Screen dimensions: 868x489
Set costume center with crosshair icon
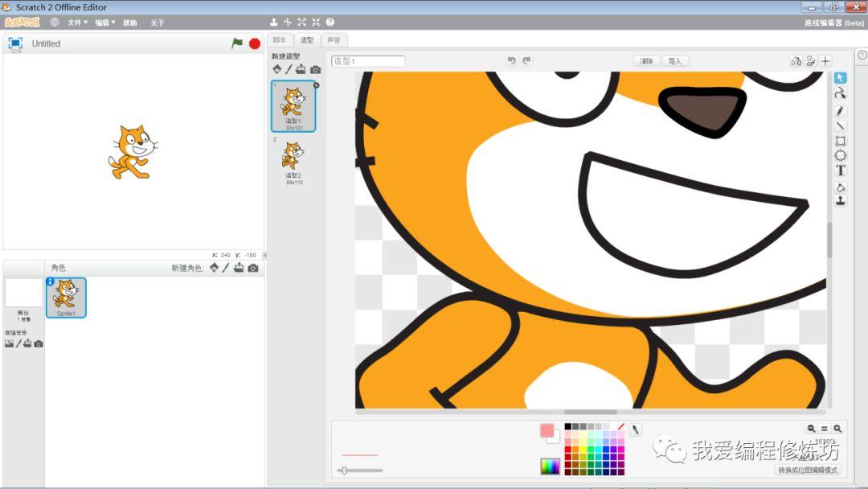(825, 61)
